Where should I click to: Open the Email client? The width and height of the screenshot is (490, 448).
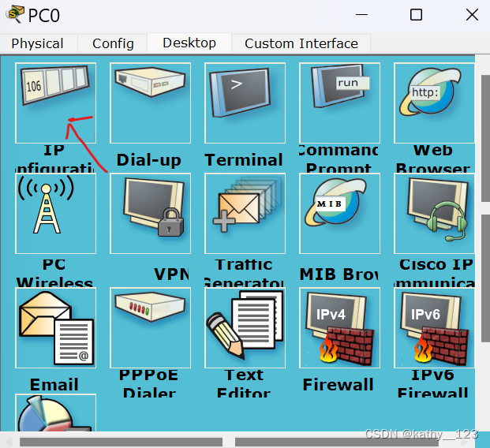(x=55, y=328)
